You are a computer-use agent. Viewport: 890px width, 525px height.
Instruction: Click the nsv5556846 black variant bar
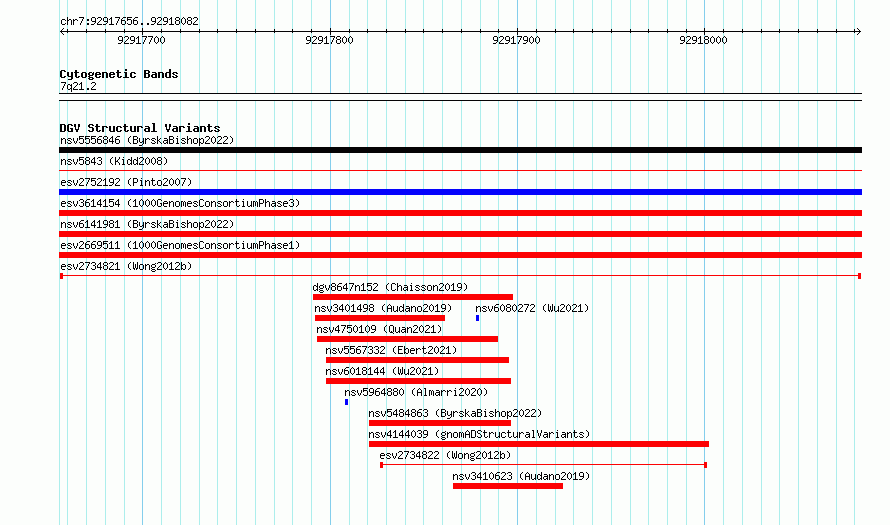(460, 150)
